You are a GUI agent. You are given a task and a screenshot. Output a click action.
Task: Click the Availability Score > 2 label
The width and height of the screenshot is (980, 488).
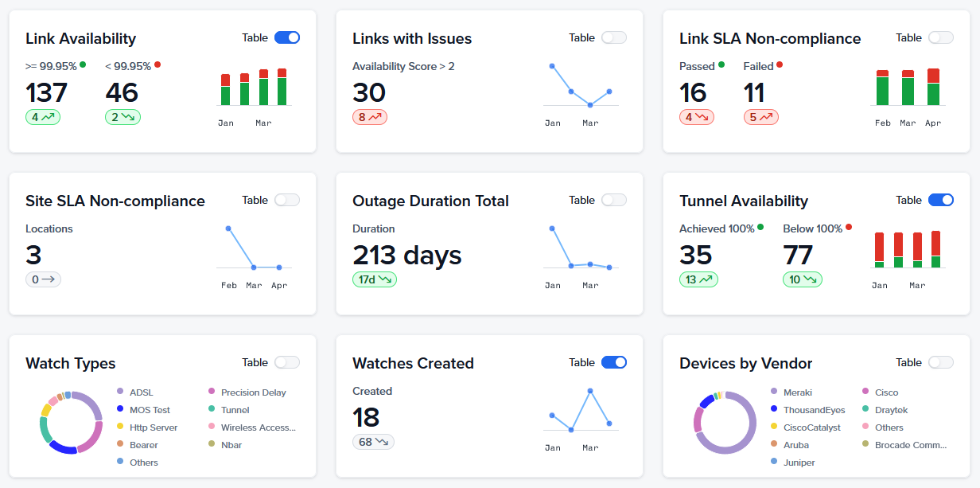[x=403, y=66]
